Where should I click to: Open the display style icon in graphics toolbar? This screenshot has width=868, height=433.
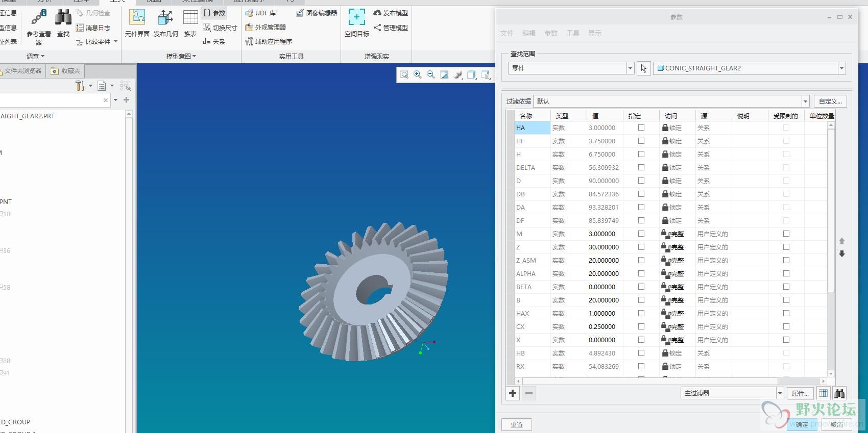click(458, 74)
